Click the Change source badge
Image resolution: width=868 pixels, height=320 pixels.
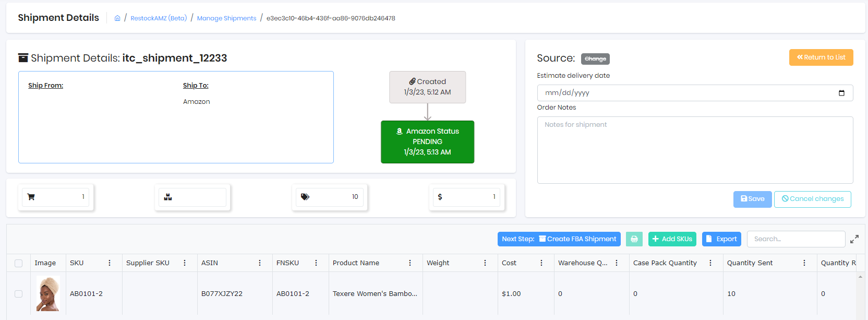595,59
